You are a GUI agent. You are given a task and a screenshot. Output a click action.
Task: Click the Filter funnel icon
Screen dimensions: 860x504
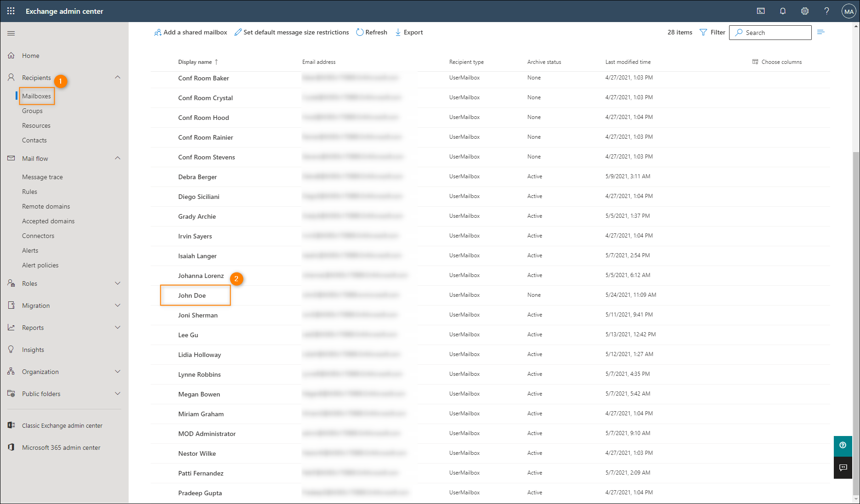(703, 32)
